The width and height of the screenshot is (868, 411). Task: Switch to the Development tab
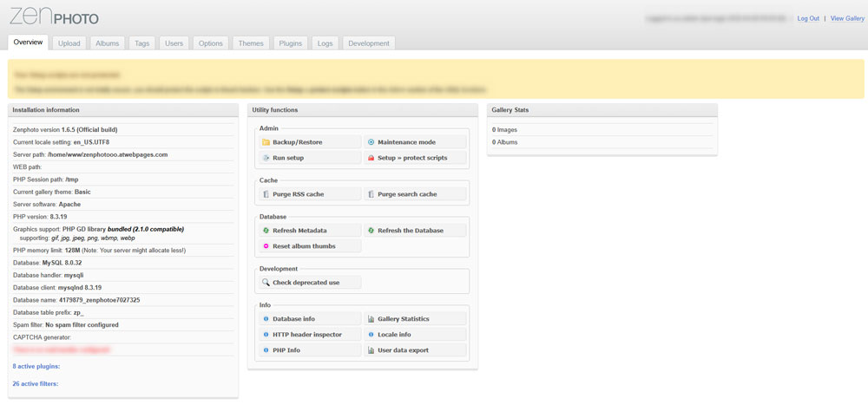click(x=369, y=43)
